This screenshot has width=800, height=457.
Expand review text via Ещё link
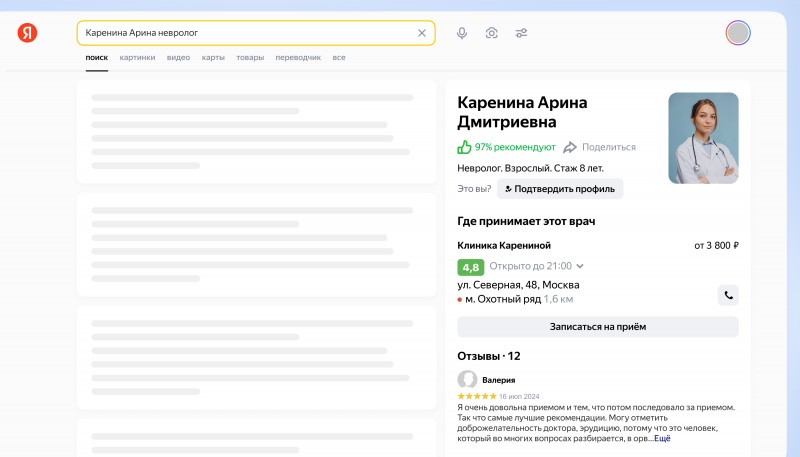(x=662, y=439)
